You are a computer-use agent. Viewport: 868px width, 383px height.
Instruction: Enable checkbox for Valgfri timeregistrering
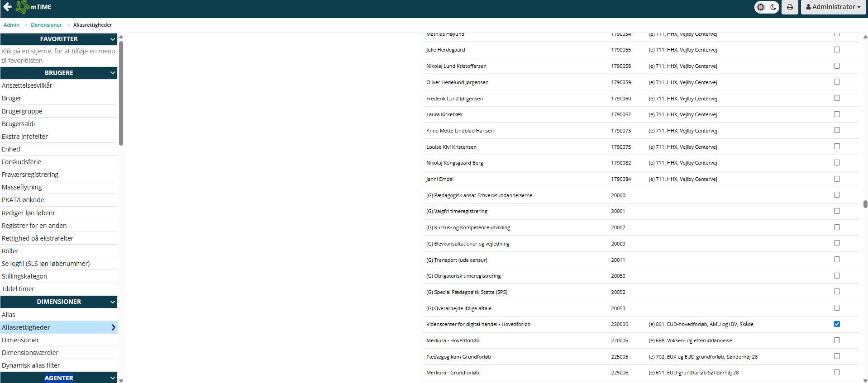(x=837, y=211)
